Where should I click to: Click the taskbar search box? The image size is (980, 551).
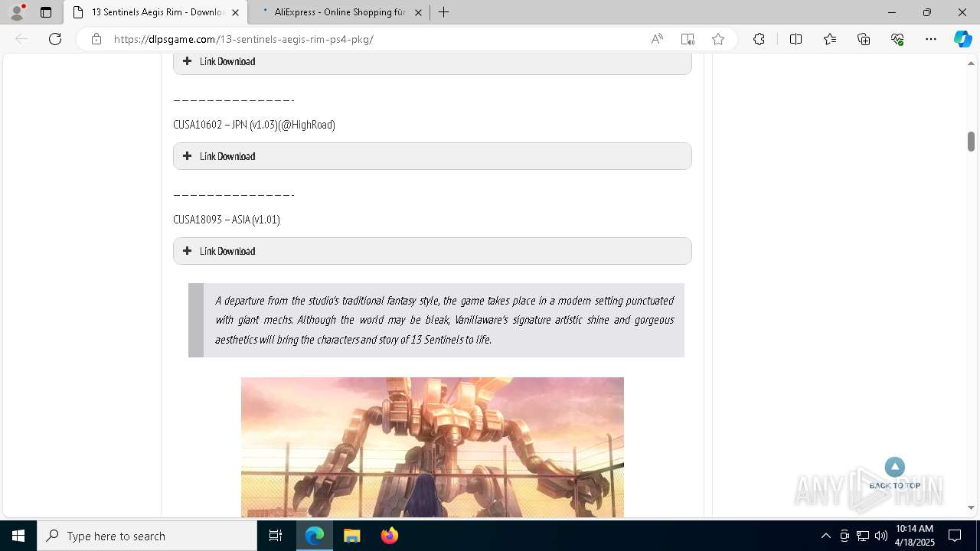coord(147,536)
